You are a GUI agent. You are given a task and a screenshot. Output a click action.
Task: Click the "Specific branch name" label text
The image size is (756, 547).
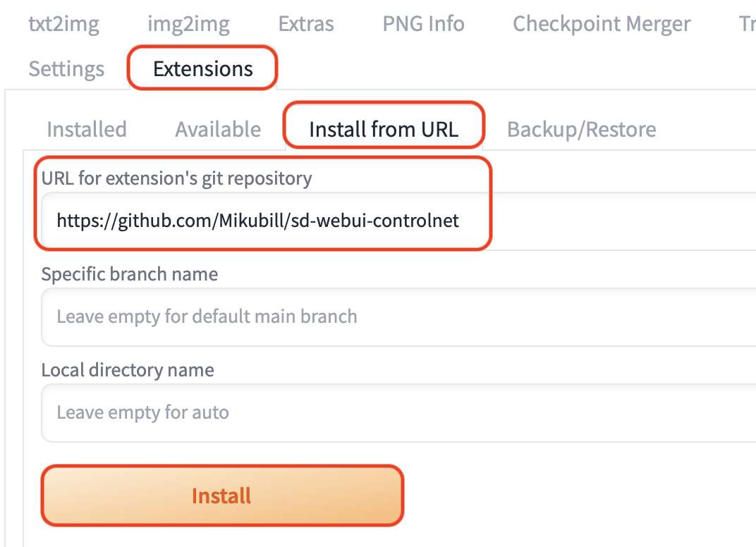click(130, 274)
